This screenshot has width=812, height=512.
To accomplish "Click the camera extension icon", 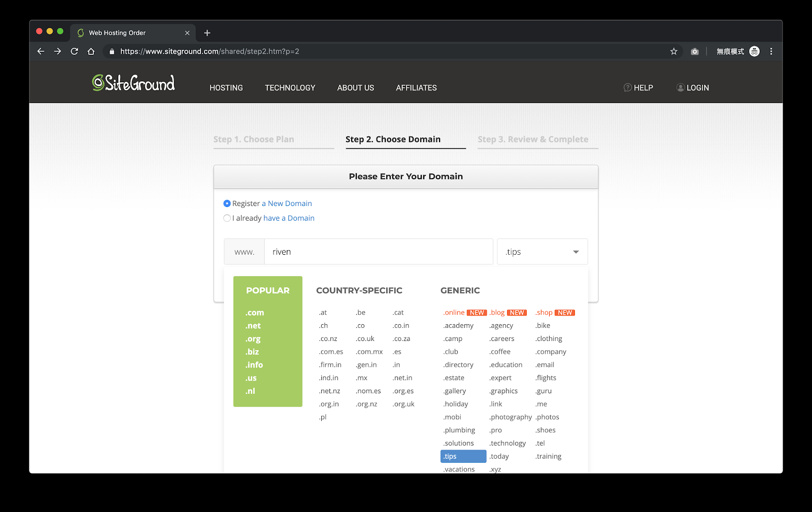I will coord(695,51).
